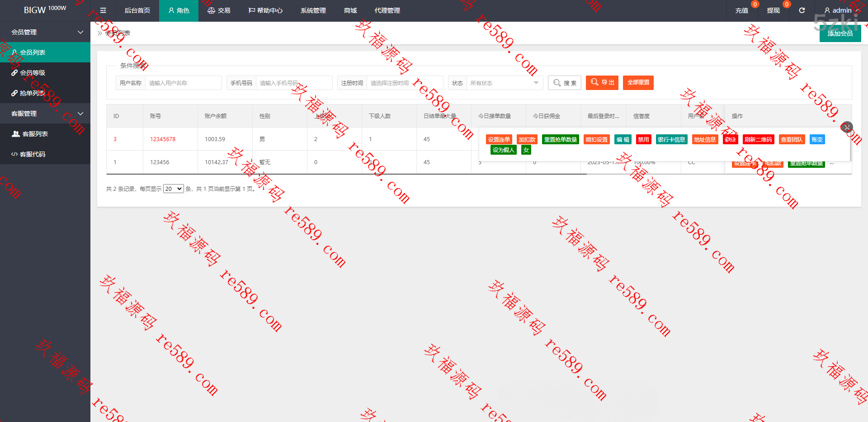Open 客服代码 in the sidebar
Screen dimensions: 868x422
click(x=33, y=154)
